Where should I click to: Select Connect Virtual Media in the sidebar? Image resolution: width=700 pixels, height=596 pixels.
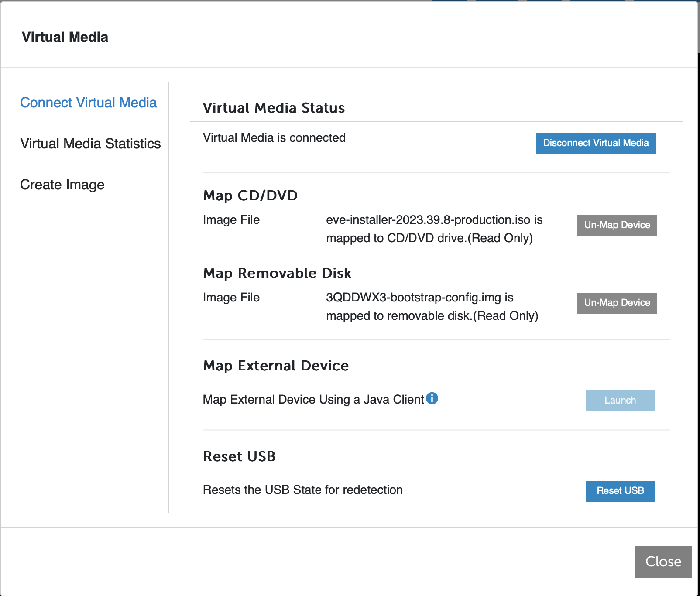click(89, 103)
